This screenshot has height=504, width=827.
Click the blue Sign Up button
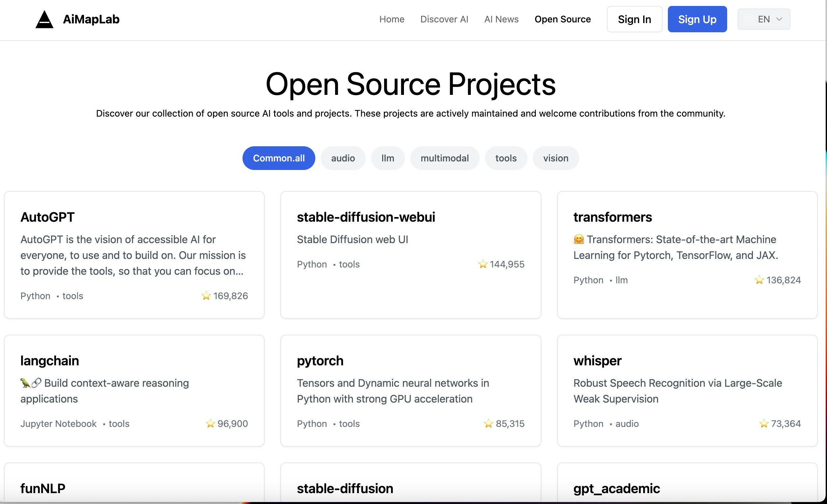tap(697, 19)
